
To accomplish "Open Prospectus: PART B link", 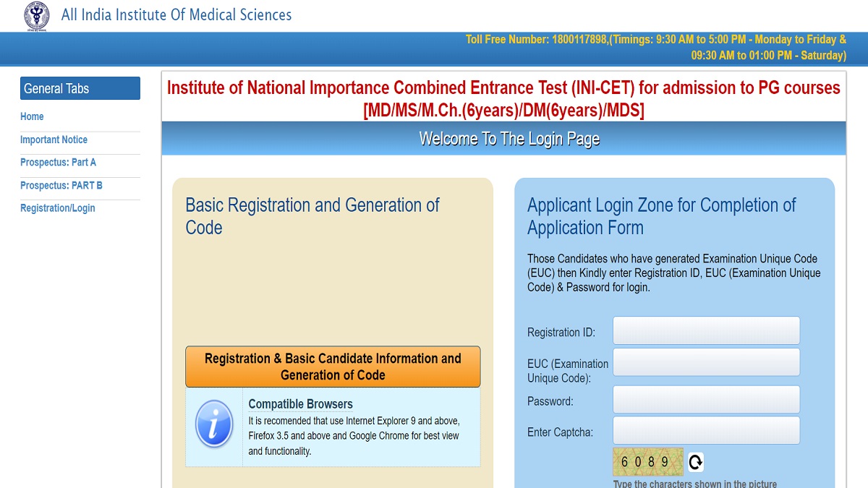I will tap(61, 186).
